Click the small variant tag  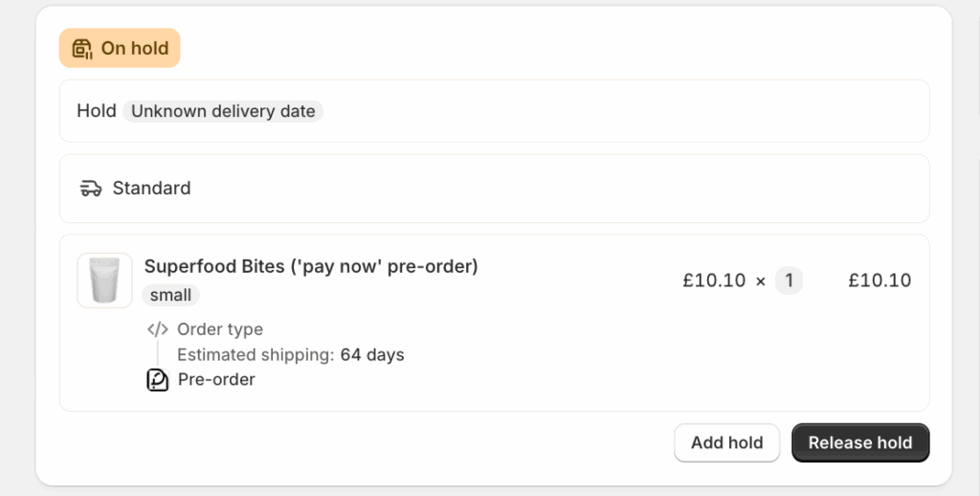[x=170, y=295]
